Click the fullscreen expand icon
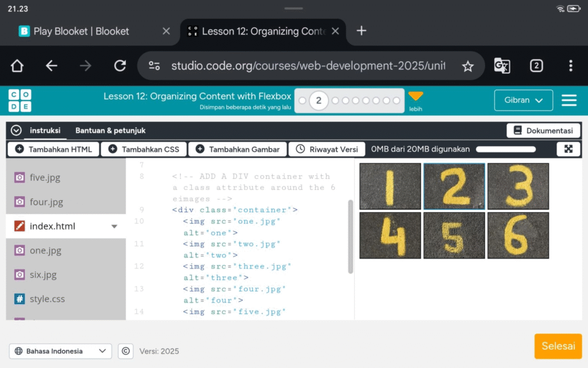The height and width of the screenshot is (368, 588). [x=568, y=149]
